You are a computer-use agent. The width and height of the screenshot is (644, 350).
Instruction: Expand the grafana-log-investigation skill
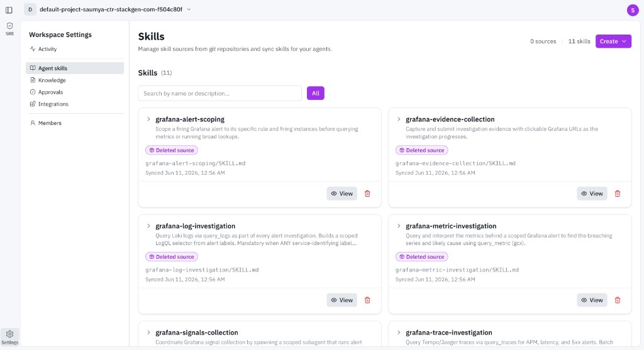coord(148,226)
